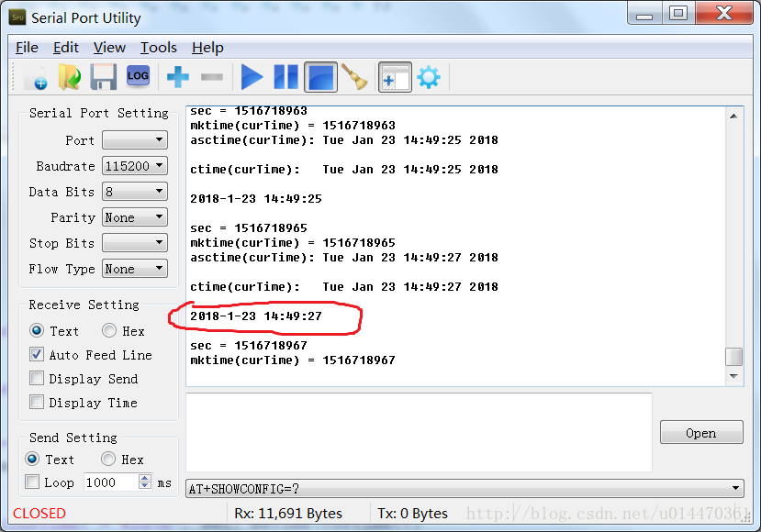
Task: Click the line sec = 1516718967
Action: [249, 345]
